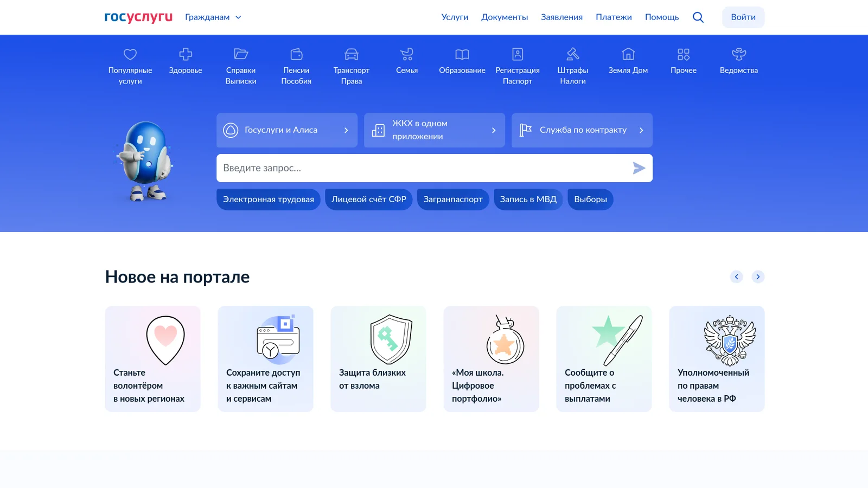This screenshot has width=868, height=488.
Task: Open the Защита близких от взлома card
Action: coord(379,359)
